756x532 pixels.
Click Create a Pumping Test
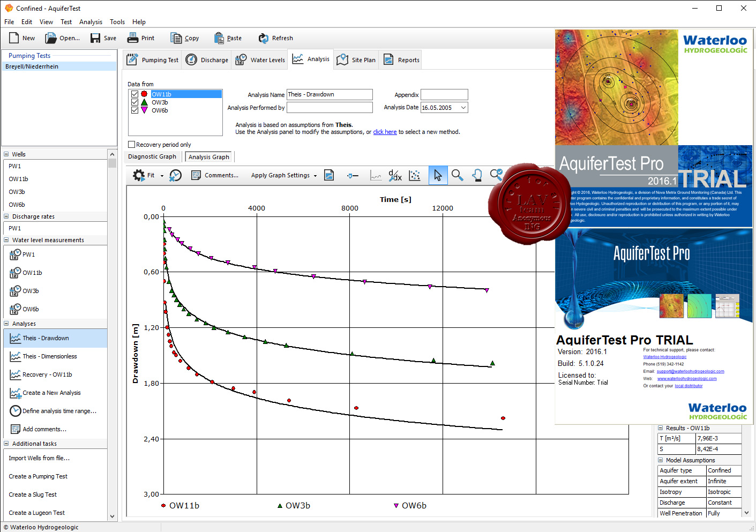(x=38, y=476)
